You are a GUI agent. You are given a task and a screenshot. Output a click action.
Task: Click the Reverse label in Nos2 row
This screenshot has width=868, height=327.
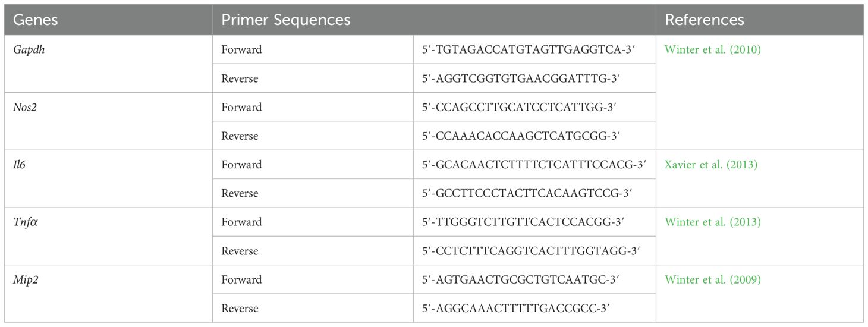[x=240, y=136]
